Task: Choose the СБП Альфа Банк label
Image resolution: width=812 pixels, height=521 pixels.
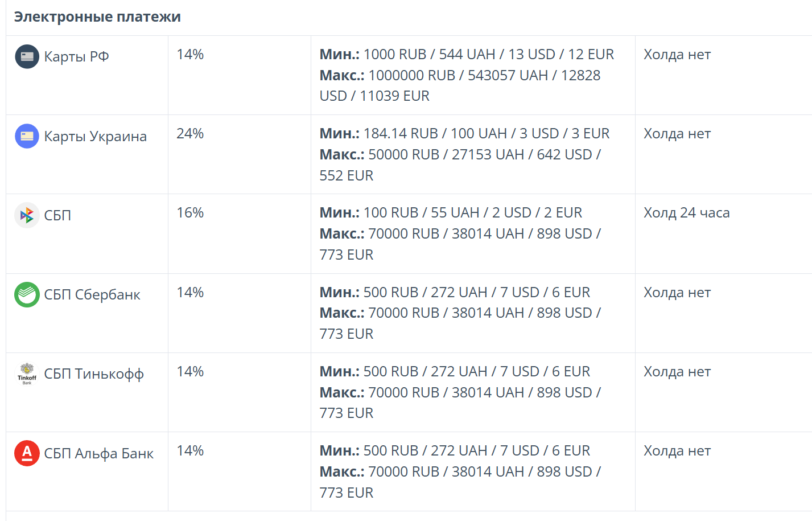Action: pyautogui.click(x=98, y=453)
